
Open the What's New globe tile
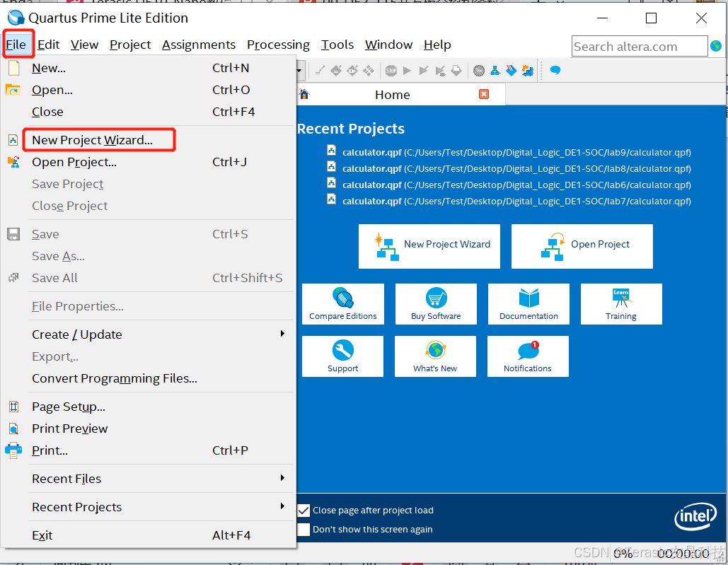point(435,356)
